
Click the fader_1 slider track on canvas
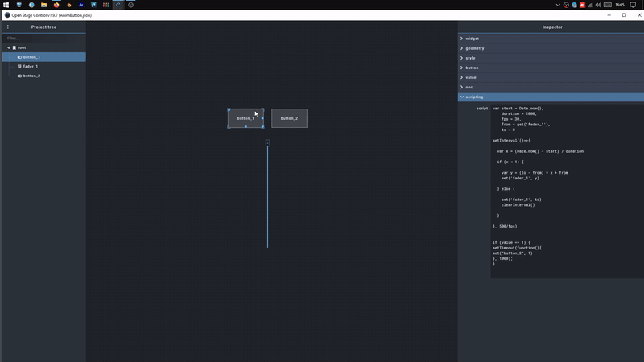coord(267,197)
